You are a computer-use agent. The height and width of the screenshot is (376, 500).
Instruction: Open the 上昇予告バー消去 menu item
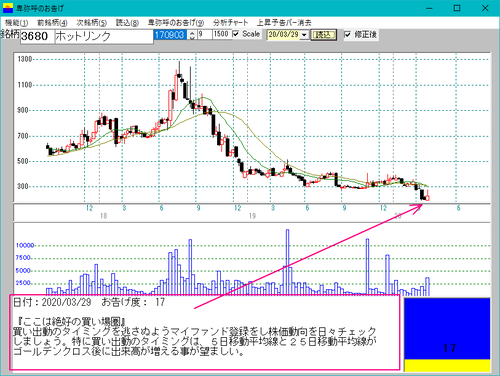point(284,23)
